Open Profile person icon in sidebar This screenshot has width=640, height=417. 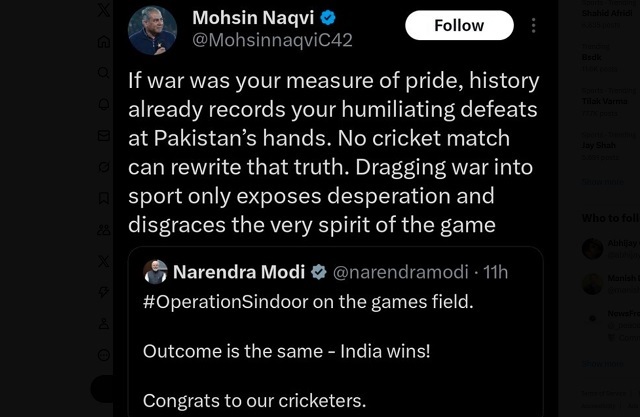tap(104, 324)
